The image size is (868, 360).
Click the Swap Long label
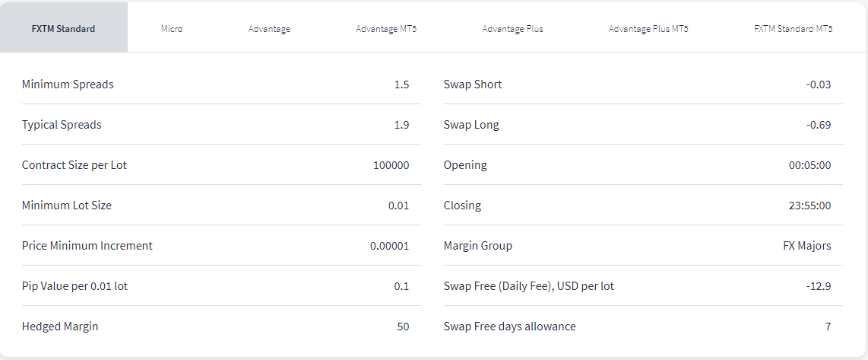(x=471, y=125)
